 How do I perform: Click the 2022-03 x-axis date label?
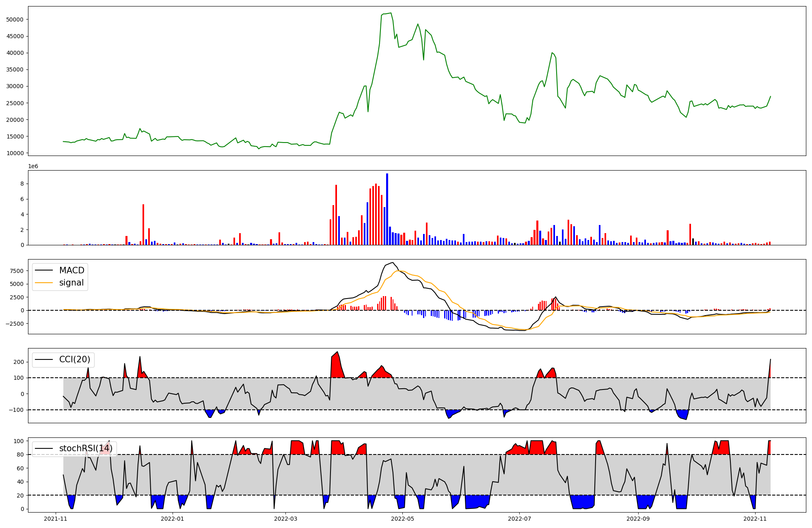tap(285, 519)
